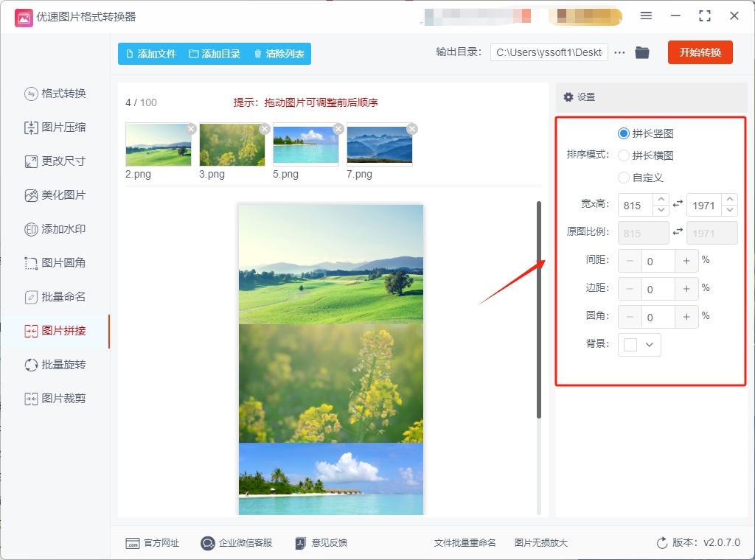Open the 背景 background color dropdown
755x560 pixels.
(650, 344)
